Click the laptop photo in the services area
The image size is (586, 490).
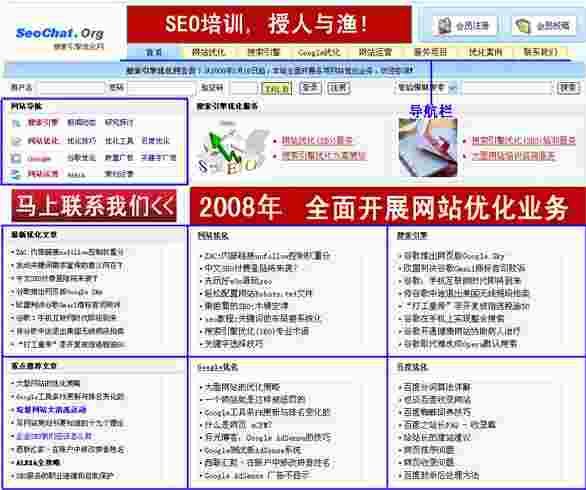(428, 148)
